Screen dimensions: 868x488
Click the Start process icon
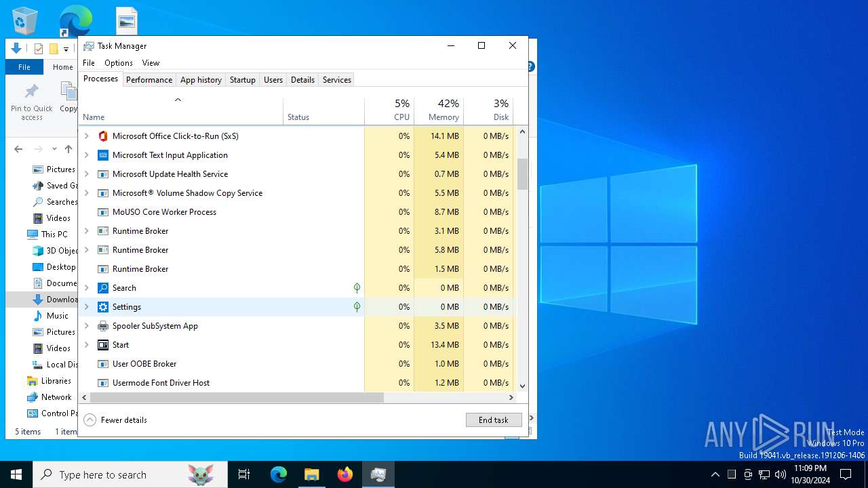point(103,345)
